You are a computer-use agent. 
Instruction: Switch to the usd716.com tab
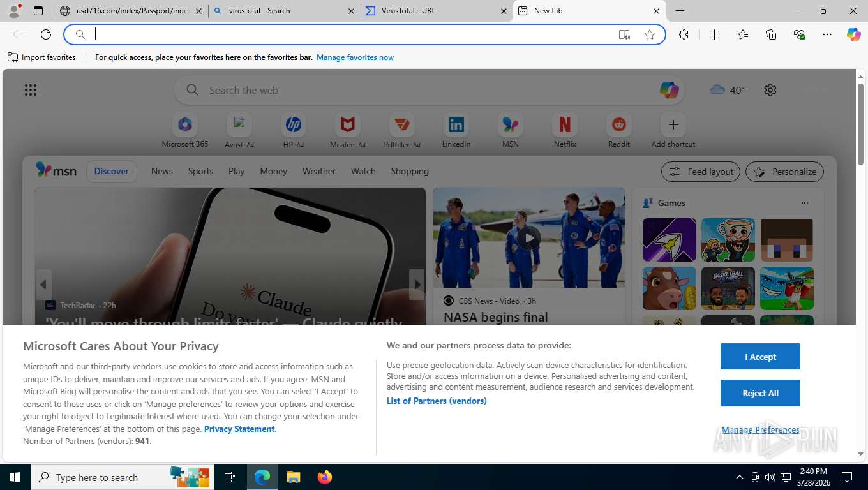(x=131, y=11)
